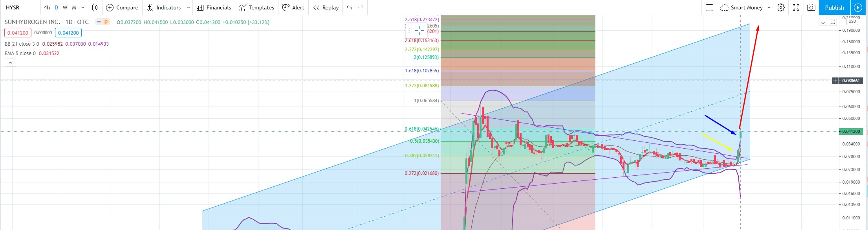Select the weekly W timeframe
Viewport: 868px width, 230px height.
pos(65,7)
